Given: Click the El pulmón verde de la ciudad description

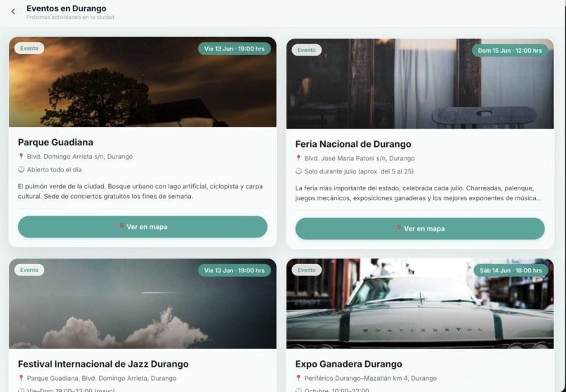Looking at the screenshot, I should pos(140,191).
